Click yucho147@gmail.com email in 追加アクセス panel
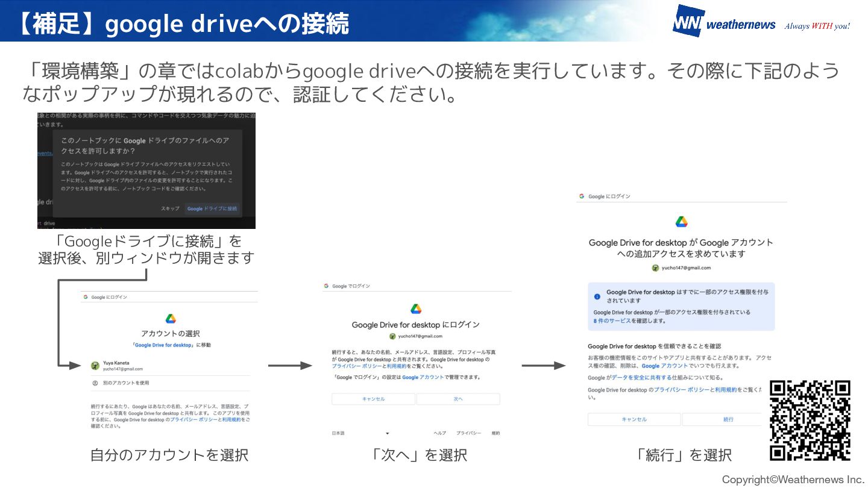Screen dimensions: 868x488 pos(686,267)
